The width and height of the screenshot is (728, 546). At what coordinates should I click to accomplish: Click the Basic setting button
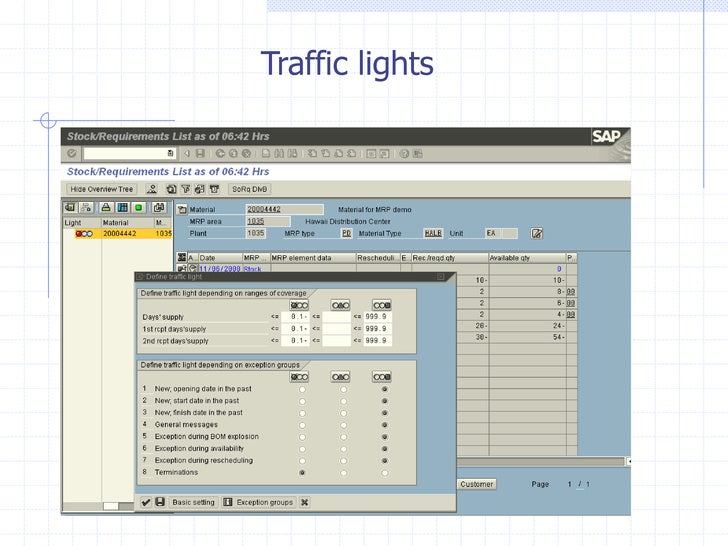193,502
